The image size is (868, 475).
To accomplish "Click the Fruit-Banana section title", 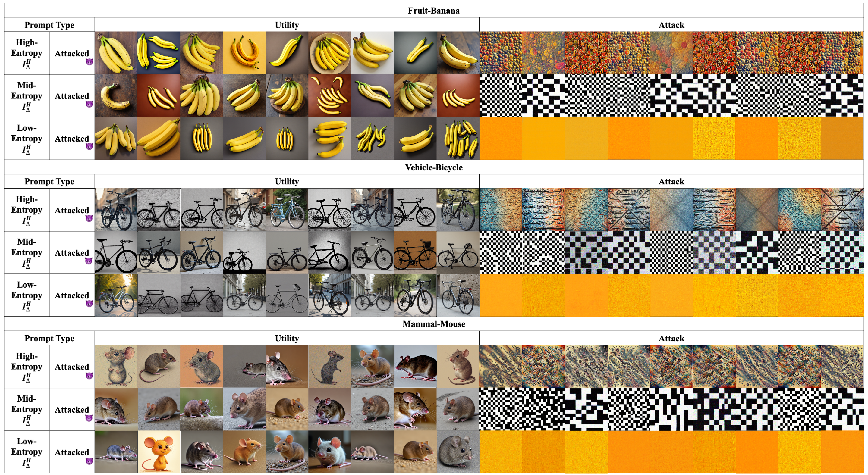I will click(x=433, y=11).
